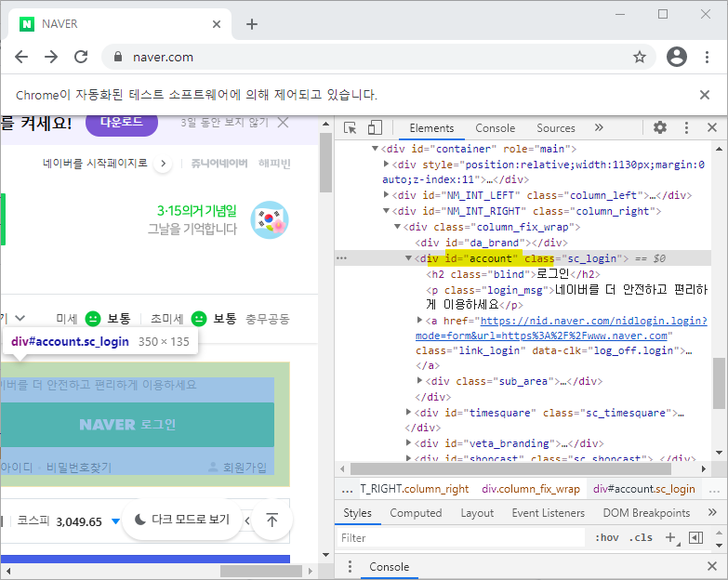Toggle the computed styles sidebar icon

pyautogui.click(x=695, y=538)
